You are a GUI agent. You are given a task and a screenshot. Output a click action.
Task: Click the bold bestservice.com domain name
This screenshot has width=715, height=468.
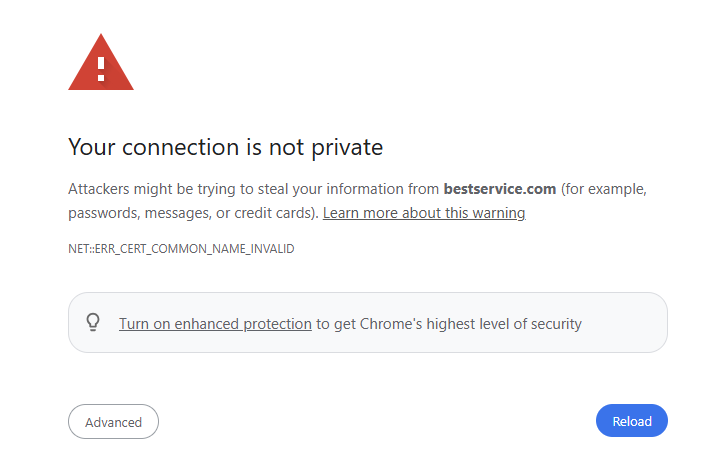(500, 189)
